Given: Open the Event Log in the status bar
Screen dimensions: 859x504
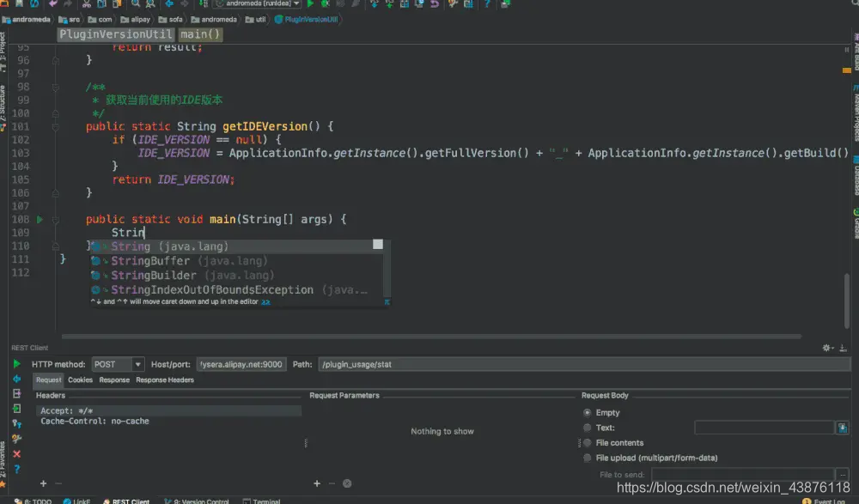Looking at the screenshot, I should pyautogui.click(x=824, y=501).
